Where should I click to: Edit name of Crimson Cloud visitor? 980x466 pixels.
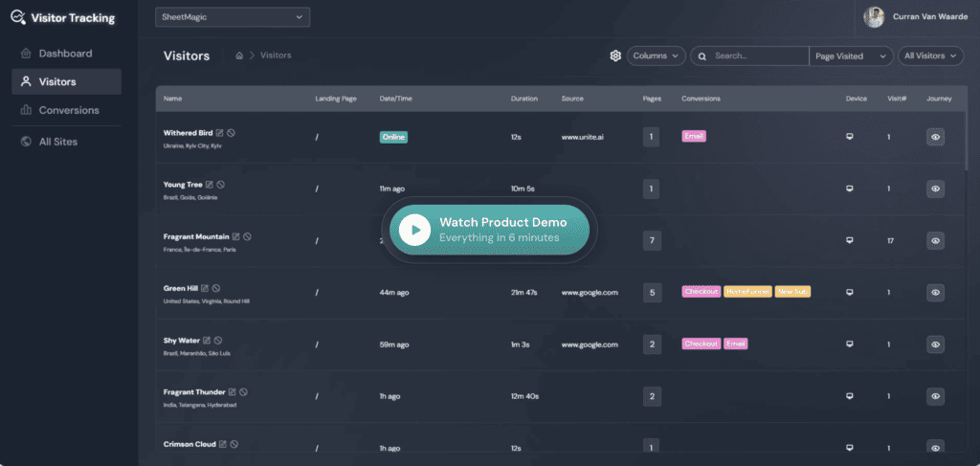click(222, 444)
